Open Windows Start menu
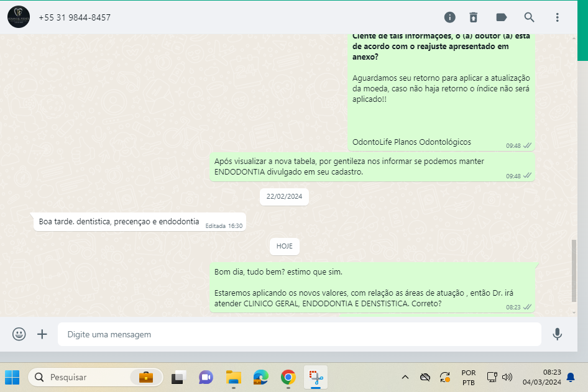Image resolution: width=588 pixels, height=392 pixels. coord(12,377)
